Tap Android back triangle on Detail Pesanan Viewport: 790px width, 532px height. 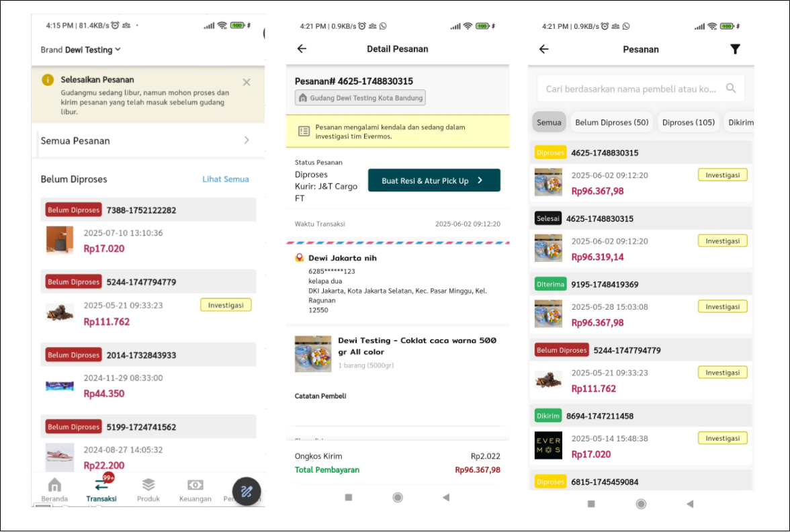(446, 497)
